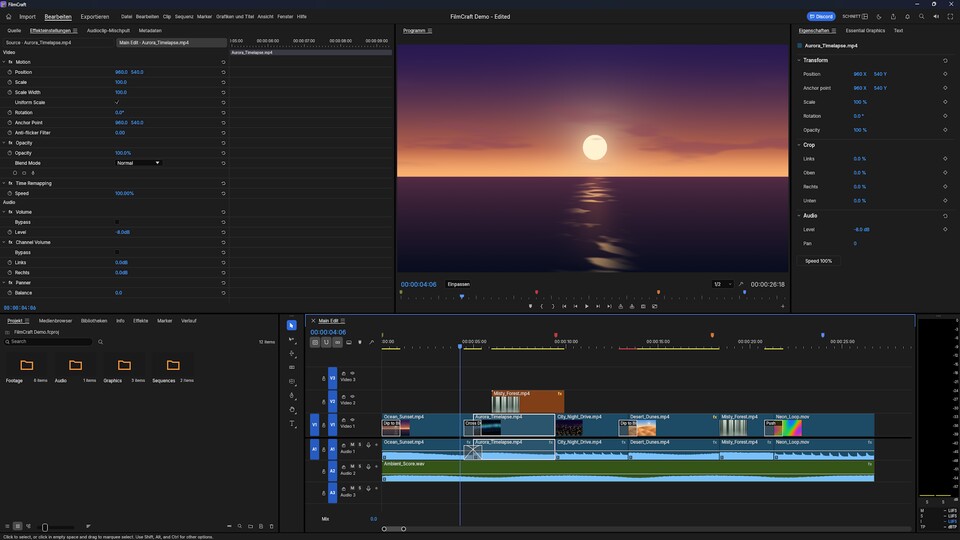This screenshot has height=540, width=960.
Task: Pick the Ripple Edit tool
Action: point(291,353)
